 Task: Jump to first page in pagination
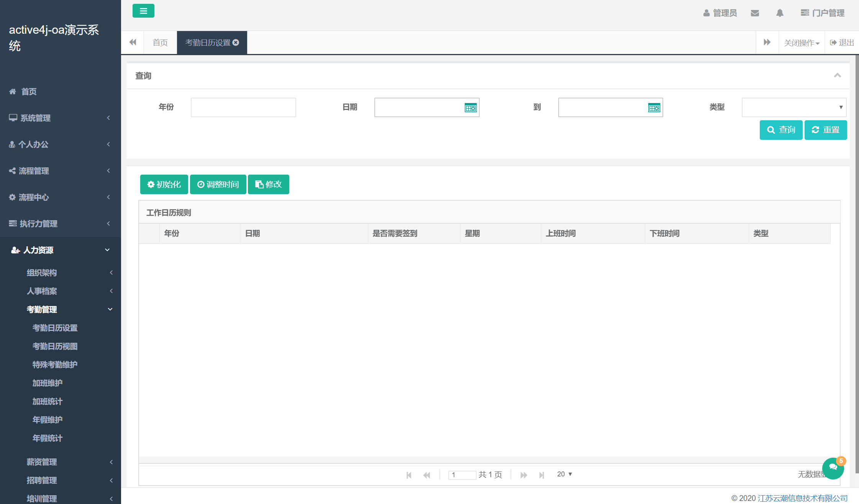pyautogui.click(x=409, y=475)
